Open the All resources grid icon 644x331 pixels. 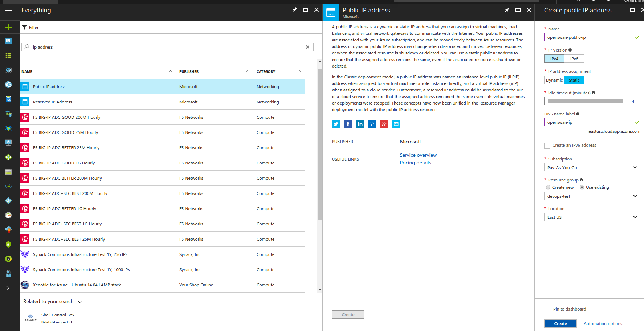(8, 56)
